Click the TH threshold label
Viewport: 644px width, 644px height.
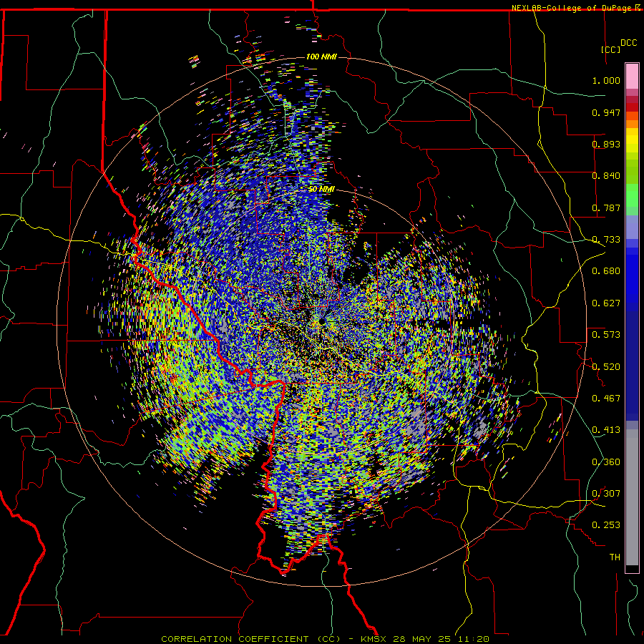pos(615,557)
